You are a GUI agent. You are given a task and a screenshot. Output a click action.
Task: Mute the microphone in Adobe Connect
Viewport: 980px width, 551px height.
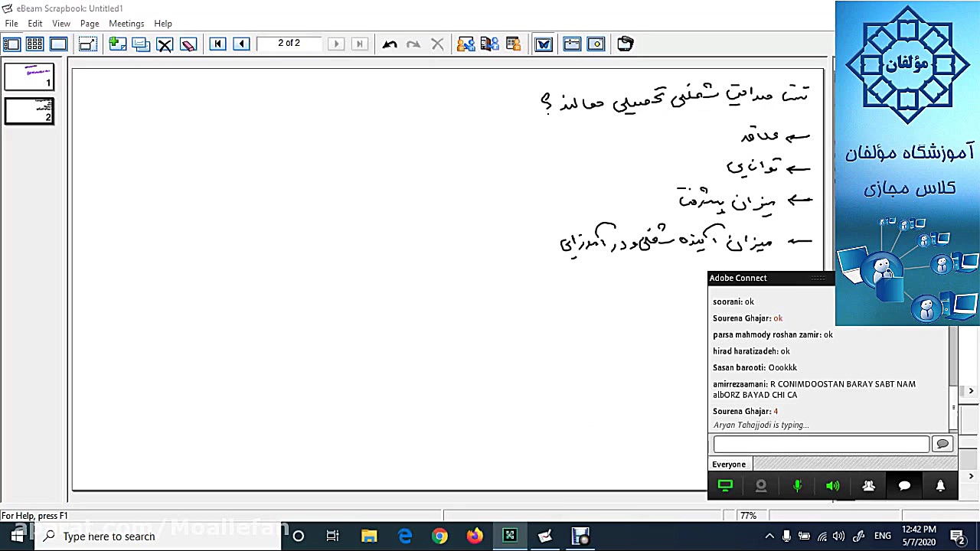coord(797,486)
